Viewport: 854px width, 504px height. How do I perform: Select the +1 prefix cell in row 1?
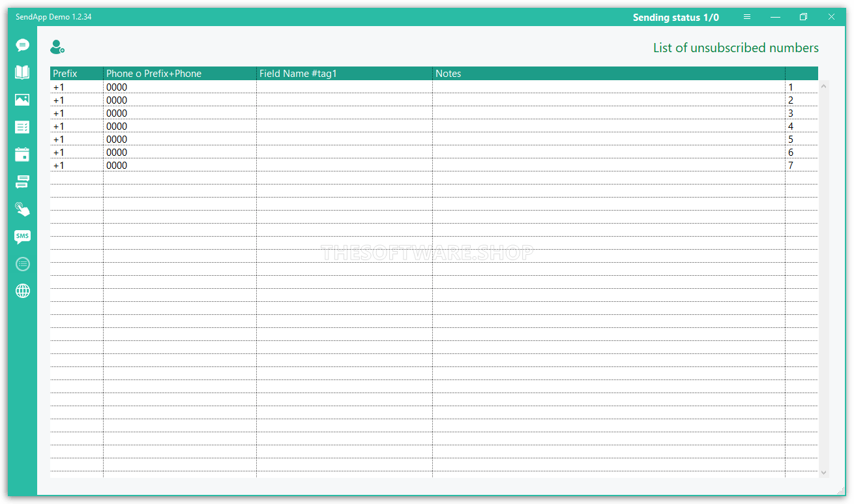click(77, 87)
